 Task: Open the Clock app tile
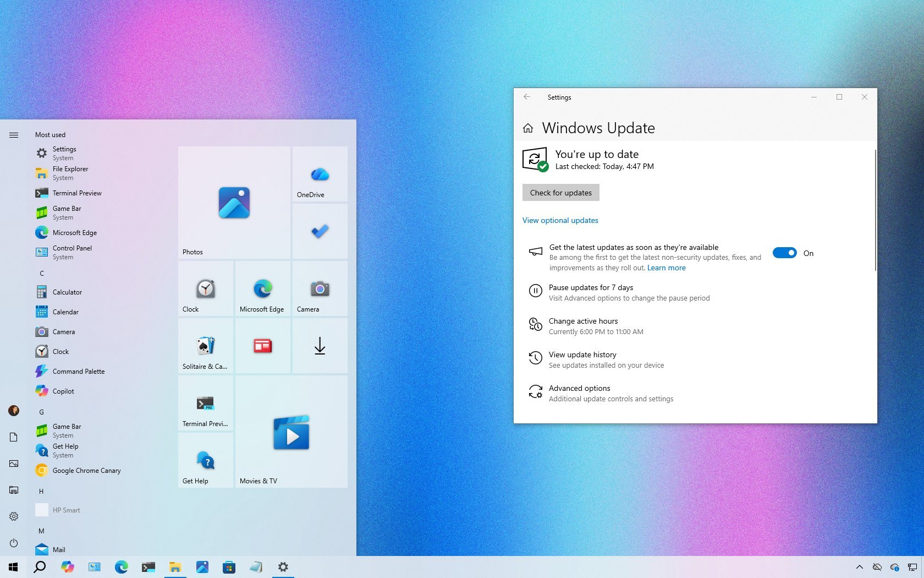[x=205, y=288]
